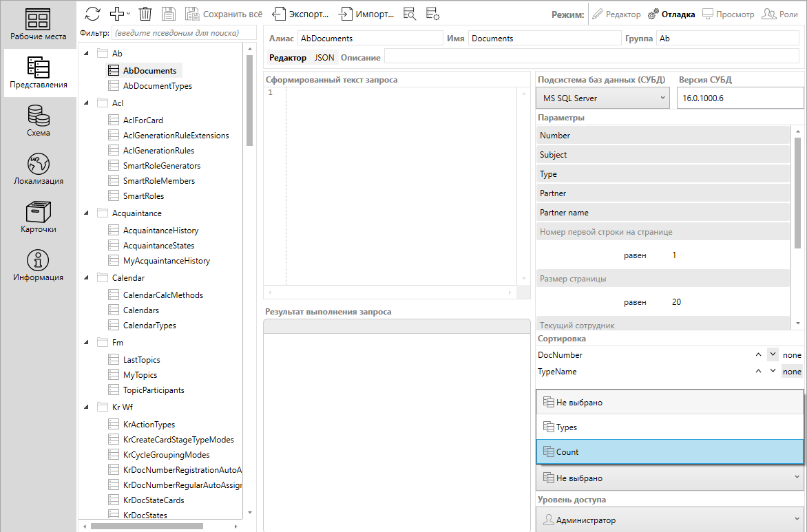Switch mode to Роли

coord(779,14)
